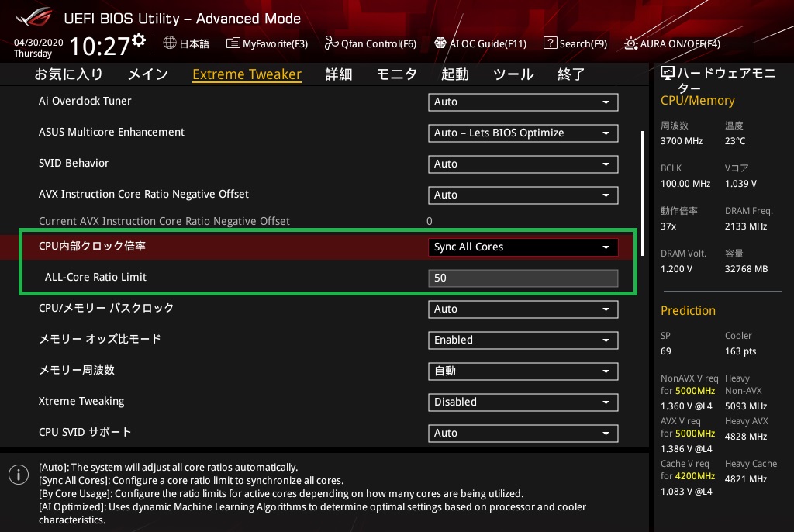The height and width of the screenshot is (532, 794).
Task: Open the Ai Overclock Tuner dropdown
Action: [x=523, y=102]
